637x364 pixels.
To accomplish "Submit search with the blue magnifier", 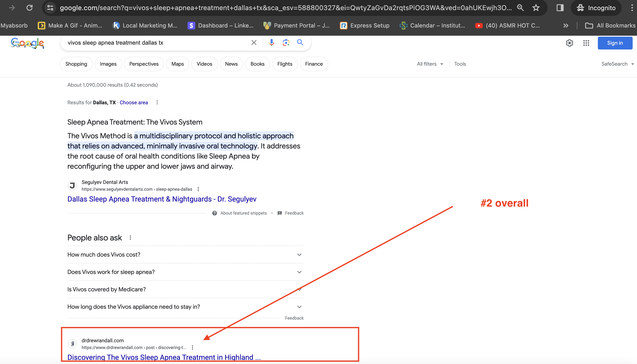I will tap(300, 42).
